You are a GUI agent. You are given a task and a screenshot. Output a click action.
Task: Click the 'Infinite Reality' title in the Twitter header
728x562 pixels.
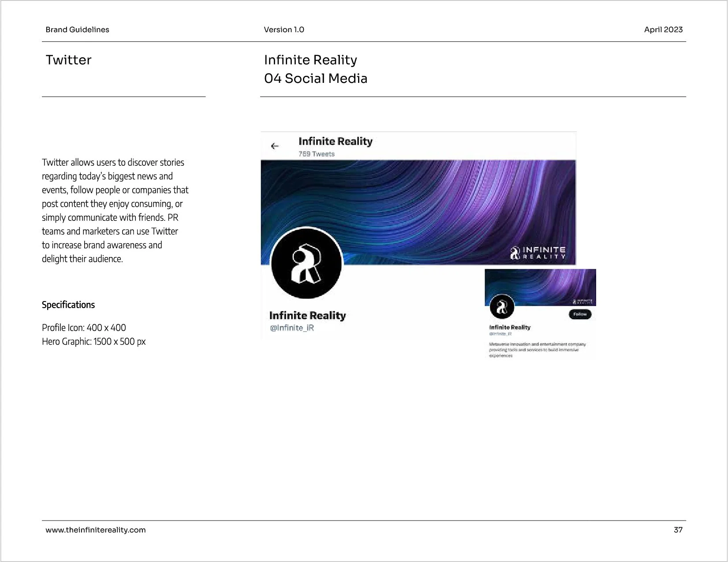coord(336,141)
